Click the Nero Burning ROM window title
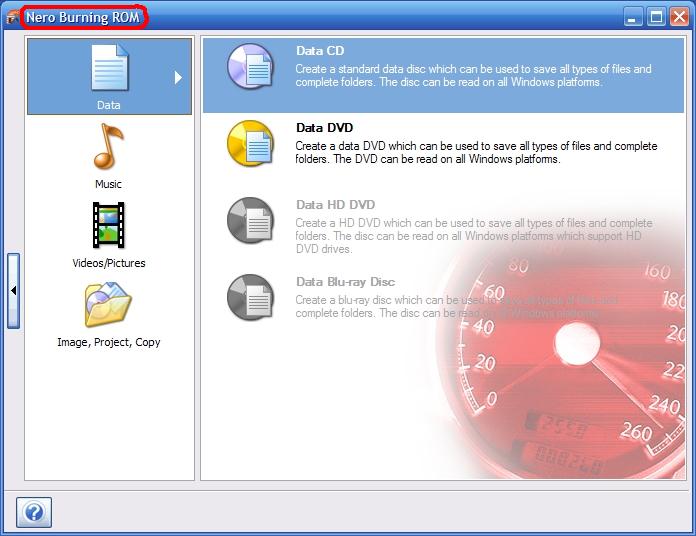 point(83,17)
